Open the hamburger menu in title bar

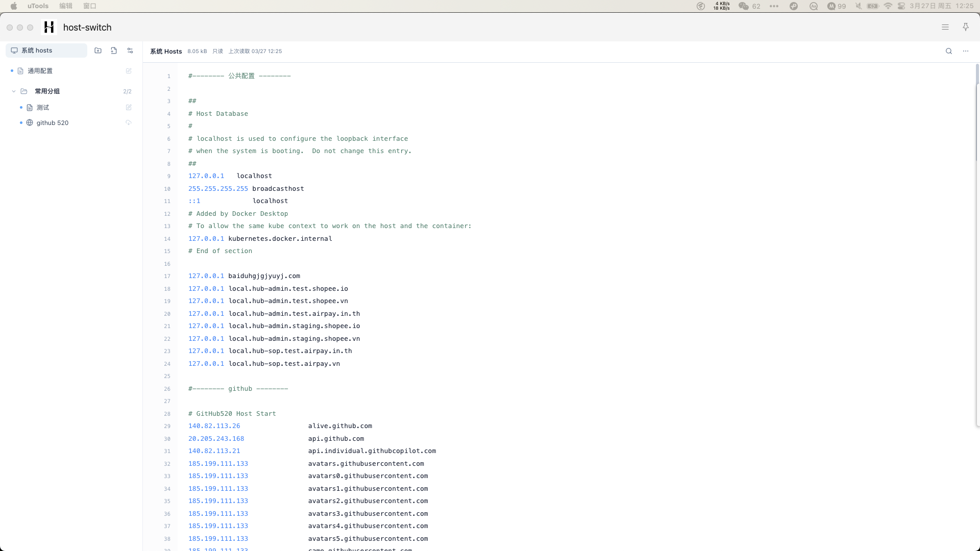point(945,27)
